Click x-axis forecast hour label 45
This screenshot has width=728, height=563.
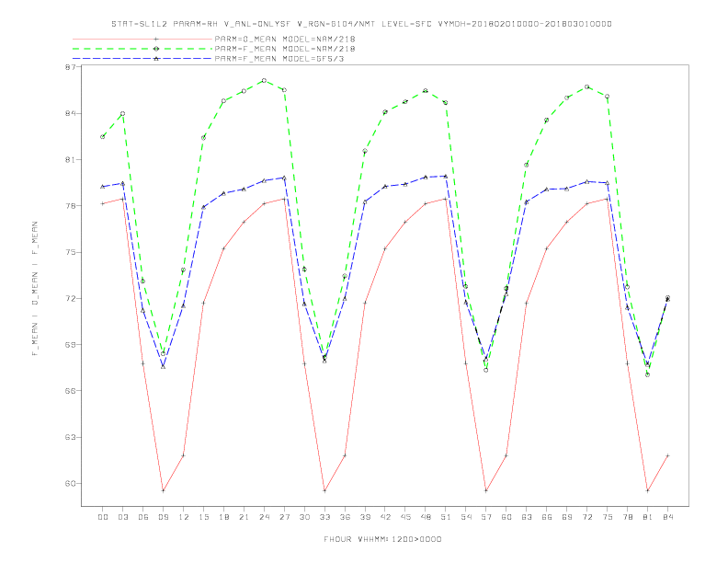(x=405, y=517)
